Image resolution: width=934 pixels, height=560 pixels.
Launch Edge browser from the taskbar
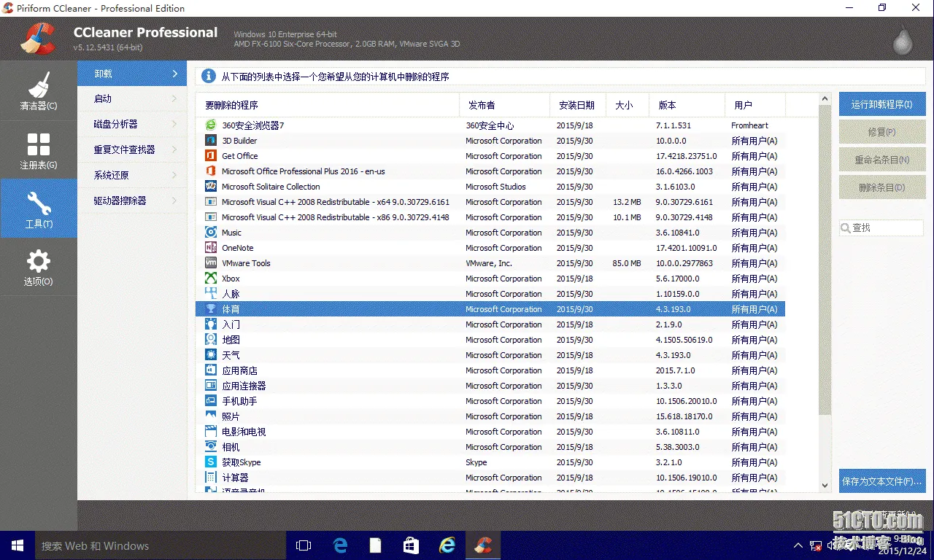coord(340,545)
